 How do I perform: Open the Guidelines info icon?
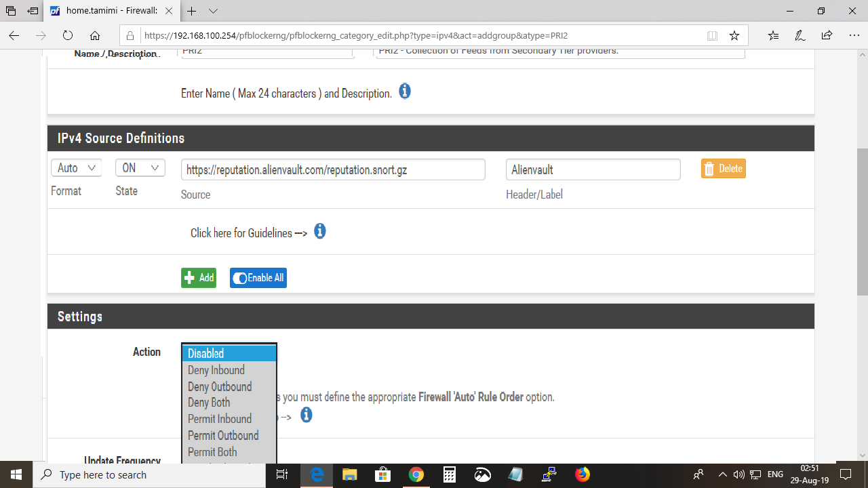click(320, 231)
